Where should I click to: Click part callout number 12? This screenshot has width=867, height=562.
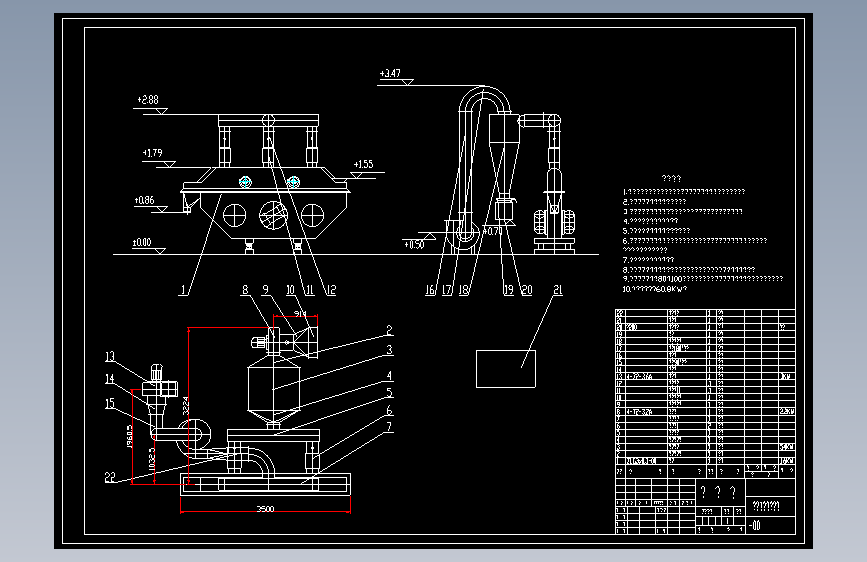331,290
